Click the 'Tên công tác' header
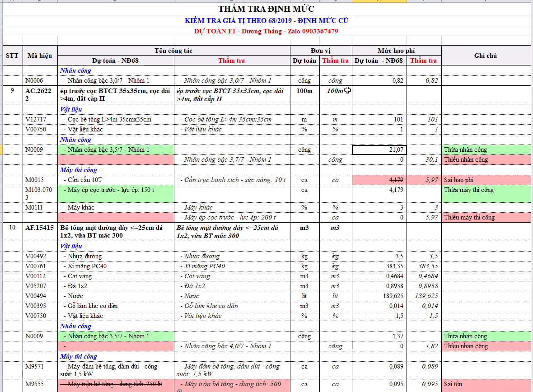This screenshot has height=392, width=533. [x=174, y=51]
